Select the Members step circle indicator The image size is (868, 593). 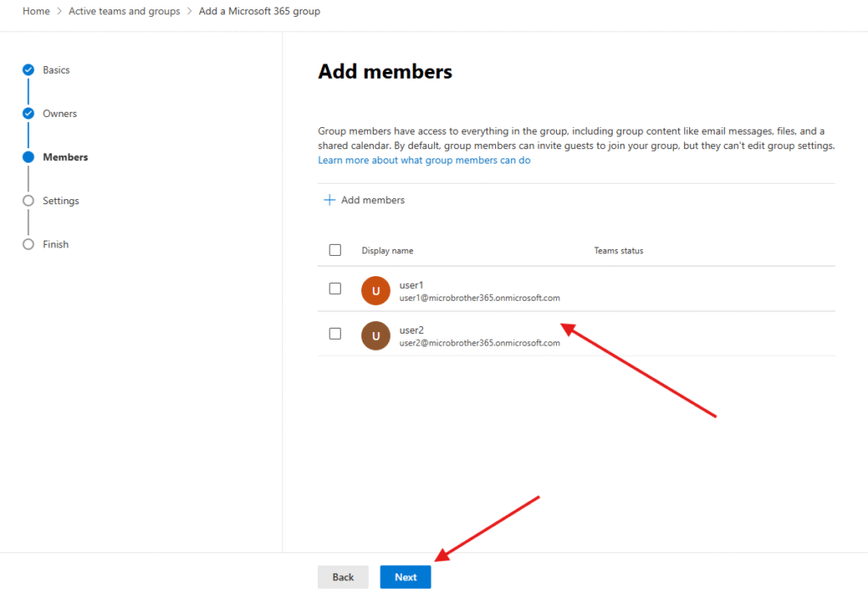coord(28,158)
